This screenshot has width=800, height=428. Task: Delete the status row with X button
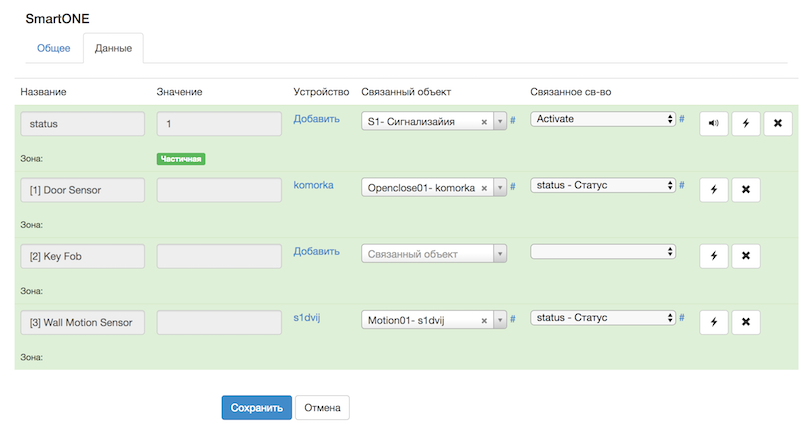(x=777, y=124)
